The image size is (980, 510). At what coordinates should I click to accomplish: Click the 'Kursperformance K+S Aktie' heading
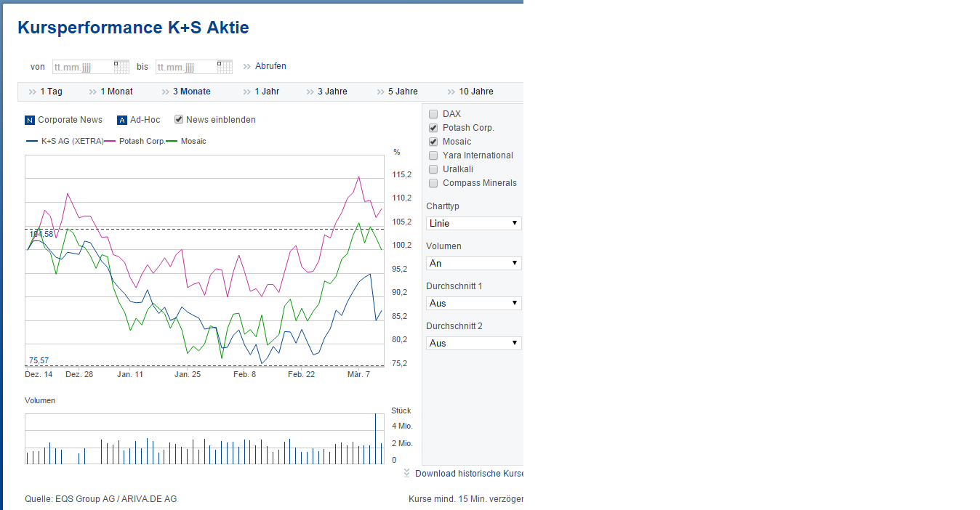(x=133, y=28)
